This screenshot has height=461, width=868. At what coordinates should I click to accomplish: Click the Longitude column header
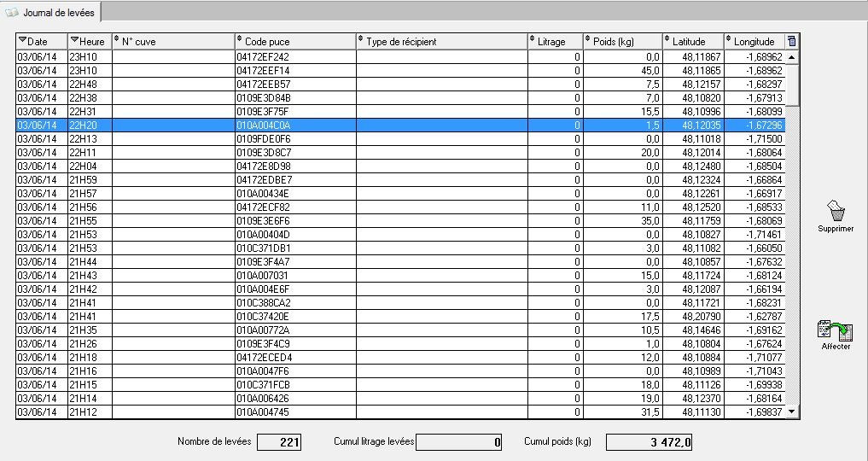pyautogui.click(x=753, y=41)
